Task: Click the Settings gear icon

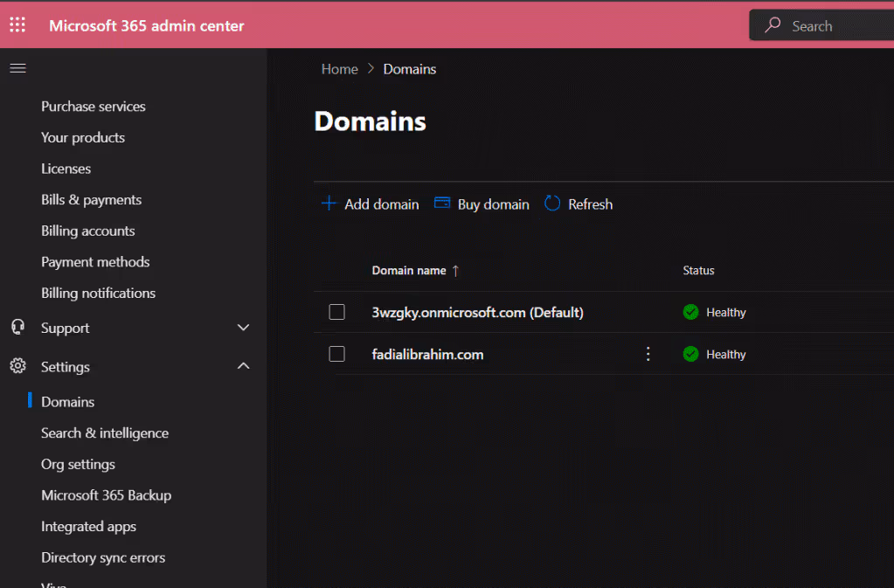Action: pyautogui.click(x=17, y=366)
